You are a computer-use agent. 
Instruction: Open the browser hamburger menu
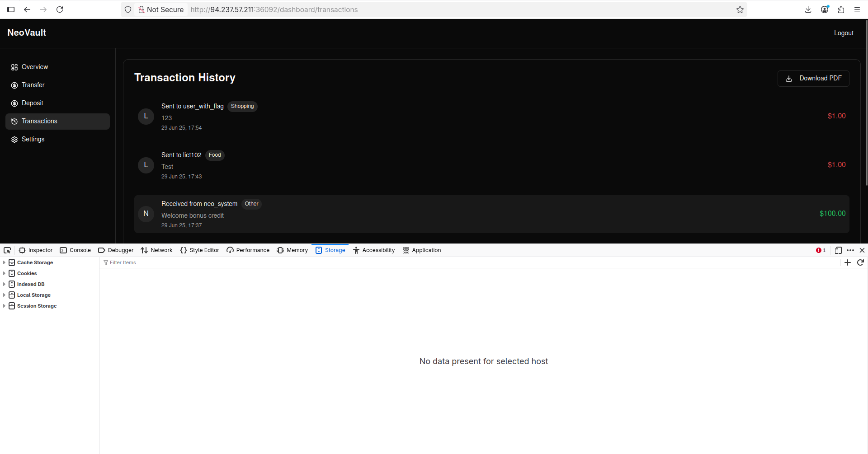[857, 9]
